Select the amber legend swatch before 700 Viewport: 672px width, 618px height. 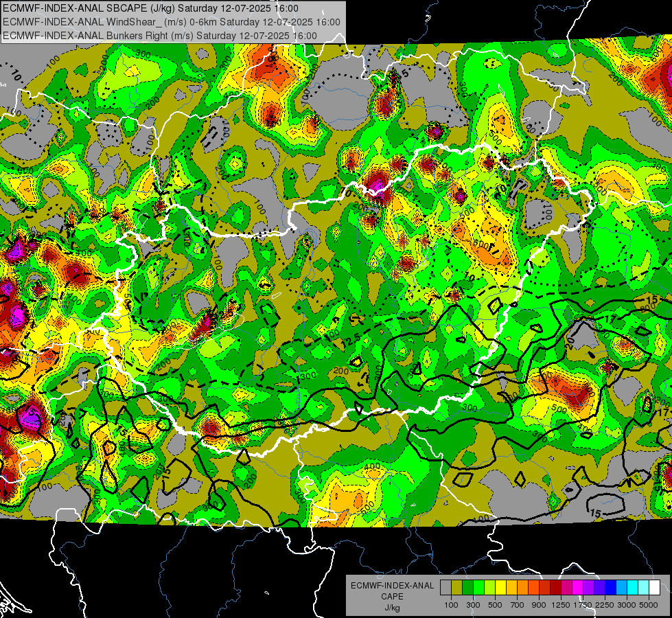tap(511, 588)
